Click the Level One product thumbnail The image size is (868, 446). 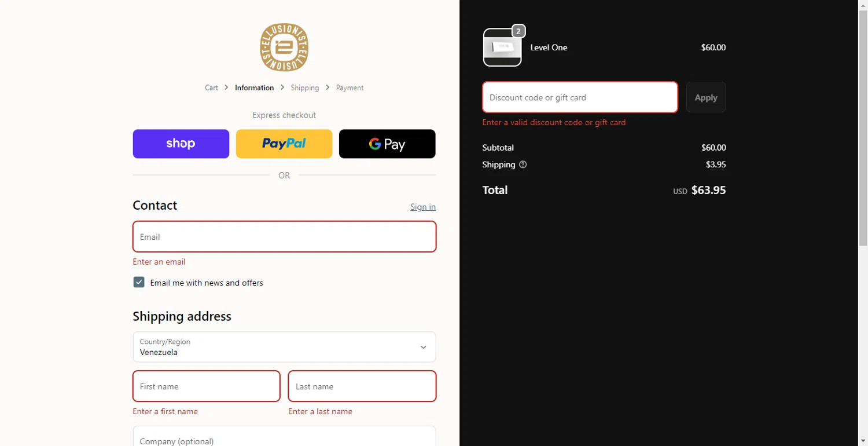click(502, 47)
